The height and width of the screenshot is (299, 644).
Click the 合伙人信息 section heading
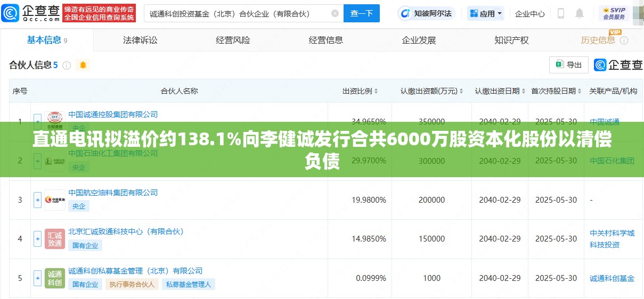[30, 65]
